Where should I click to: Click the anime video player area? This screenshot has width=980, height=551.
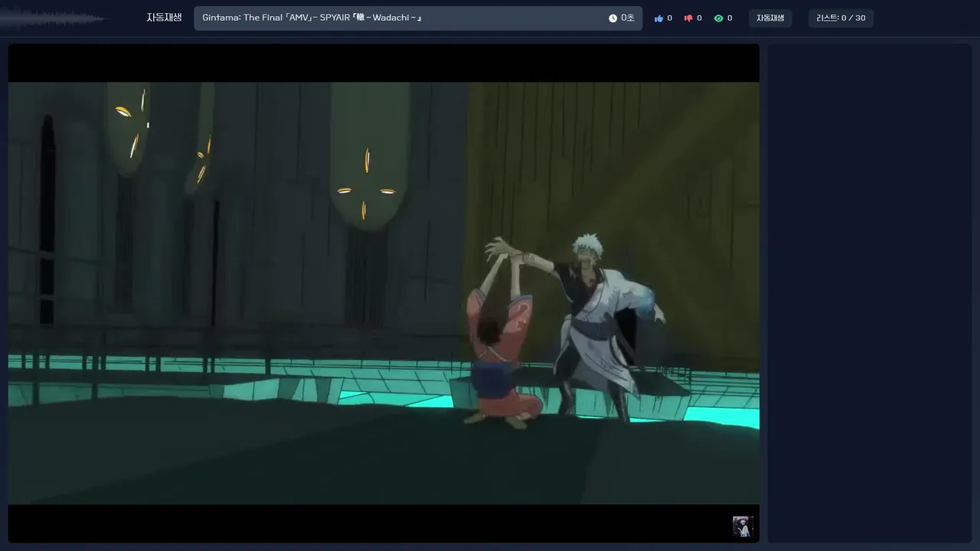point(384,293)
